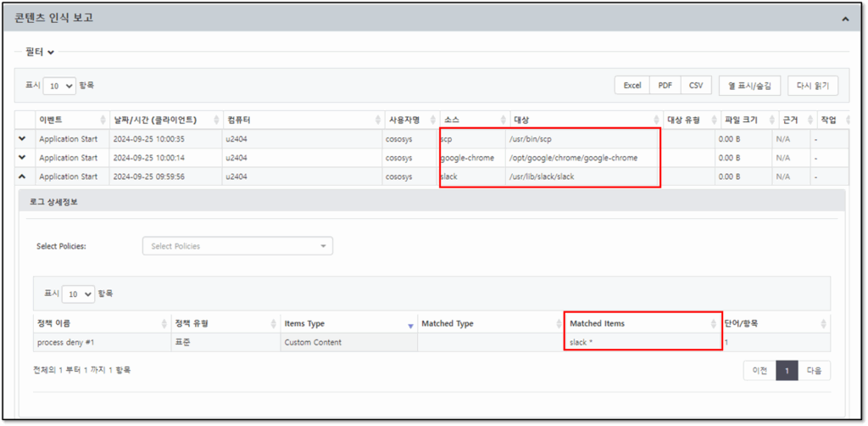Collapse the slack Application Start row
This screenshot has width=868, height=426.
coord(22,177)
